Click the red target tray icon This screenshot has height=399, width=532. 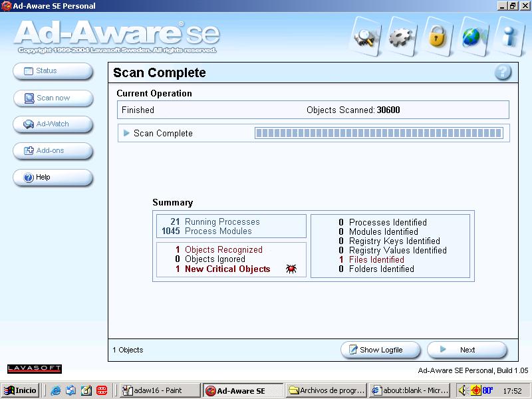coord(475,390)
